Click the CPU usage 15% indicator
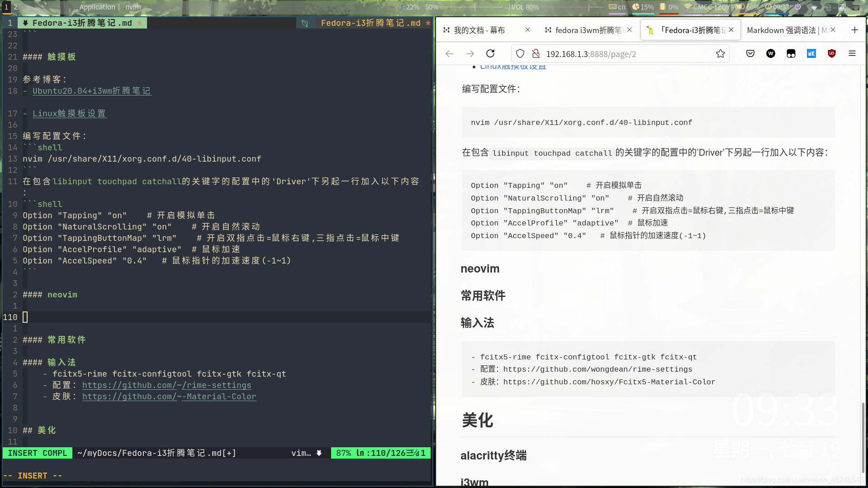 (643, 7)
